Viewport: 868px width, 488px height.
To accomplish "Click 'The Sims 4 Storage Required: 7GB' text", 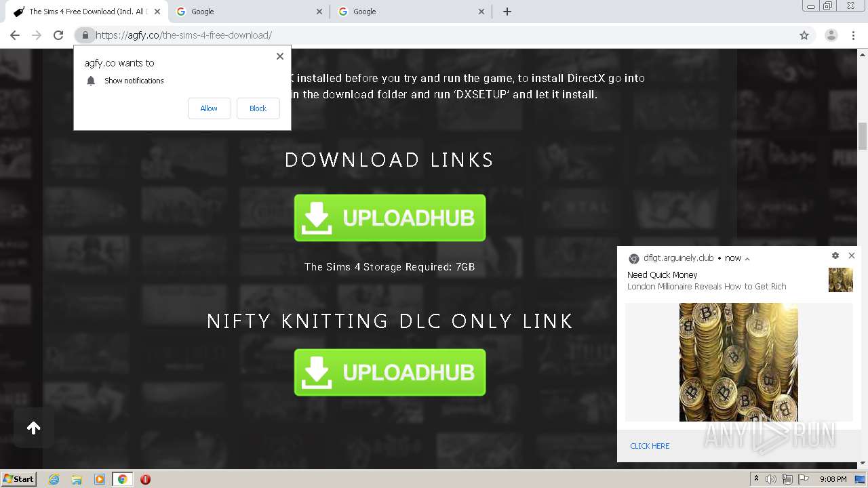I will (390, 267).
